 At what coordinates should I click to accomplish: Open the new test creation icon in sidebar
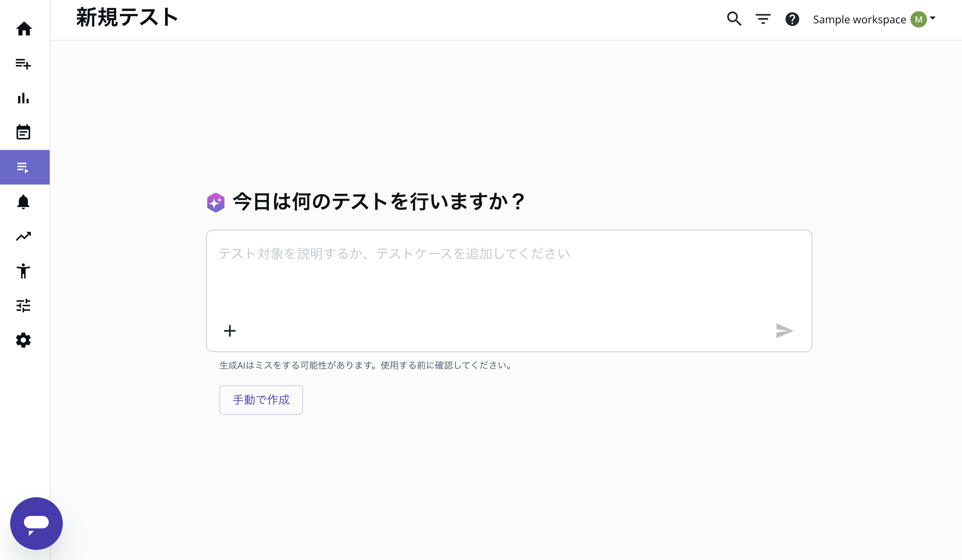pyautogui.click(x=24, y=65)
